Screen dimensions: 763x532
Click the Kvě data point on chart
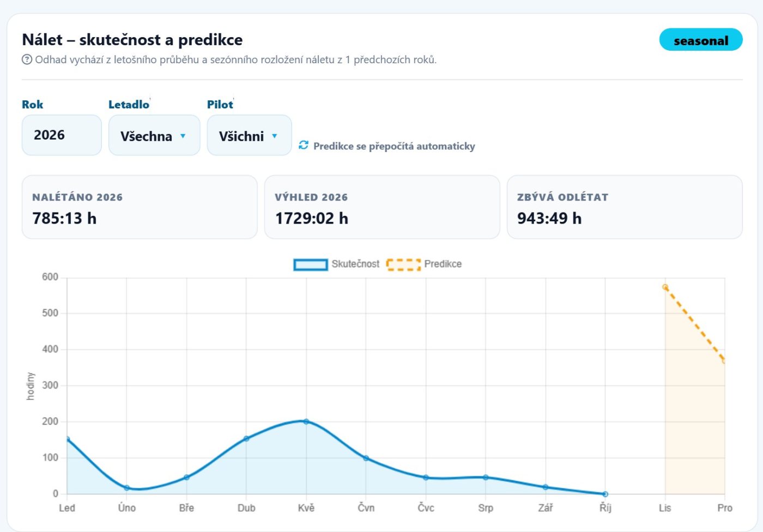click(306, 421)
